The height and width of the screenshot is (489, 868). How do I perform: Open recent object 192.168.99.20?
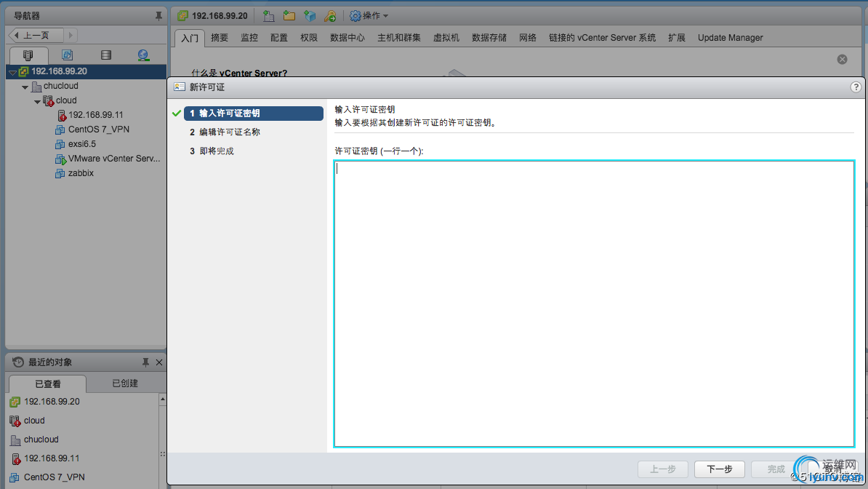(x=52, y=402)
